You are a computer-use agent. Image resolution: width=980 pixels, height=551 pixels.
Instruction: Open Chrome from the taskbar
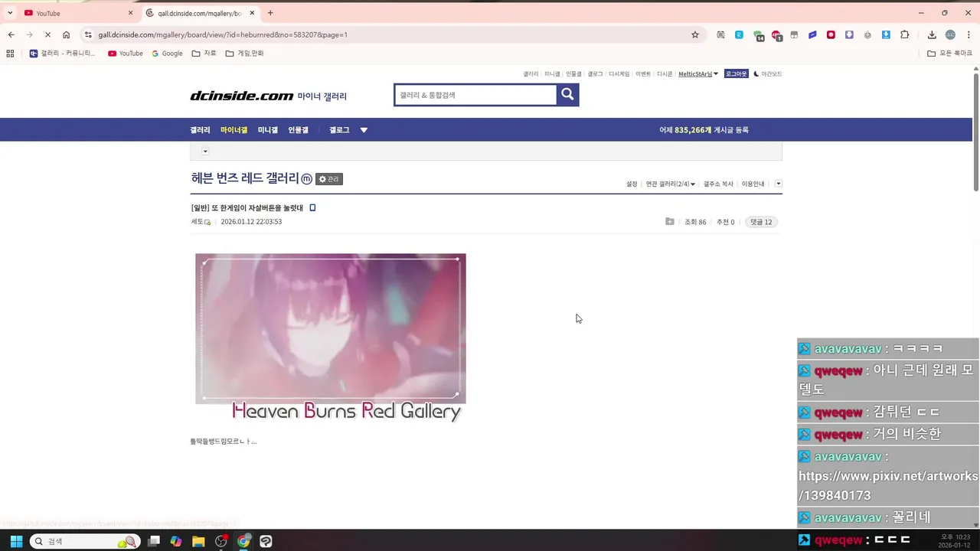tap(243, 541)
